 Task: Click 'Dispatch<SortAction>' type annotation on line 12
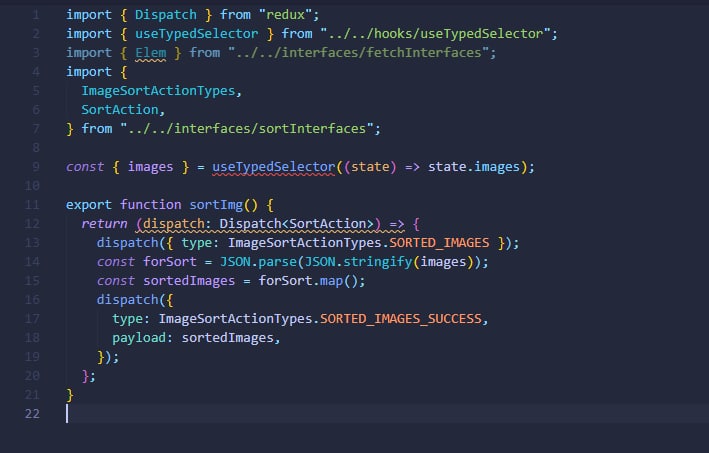tap(297, 224)
